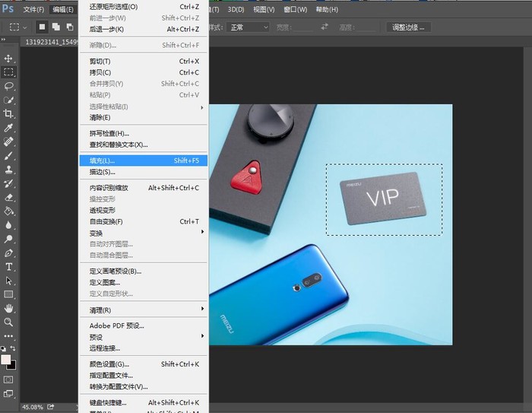Screen dimensions: 532x413
Task: Click the 调整边缘 button
Action: tap(409, 27)
